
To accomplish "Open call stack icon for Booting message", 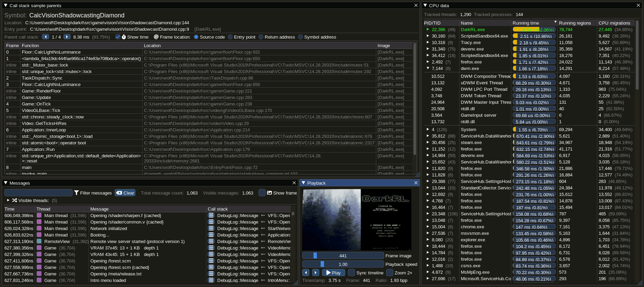I will point(211,235).
